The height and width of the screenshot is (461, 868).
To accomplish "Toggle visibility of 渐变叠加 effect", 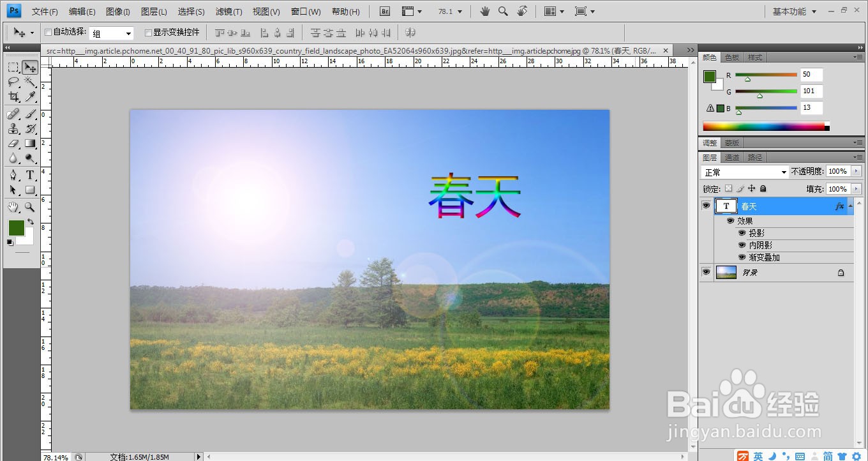I will (x=742, y=257).
